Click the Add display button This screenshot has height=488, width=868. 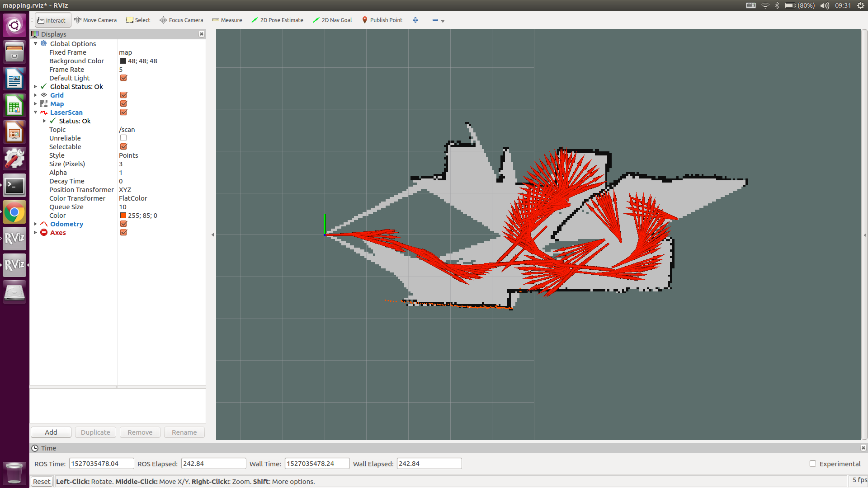click(51, 432)
